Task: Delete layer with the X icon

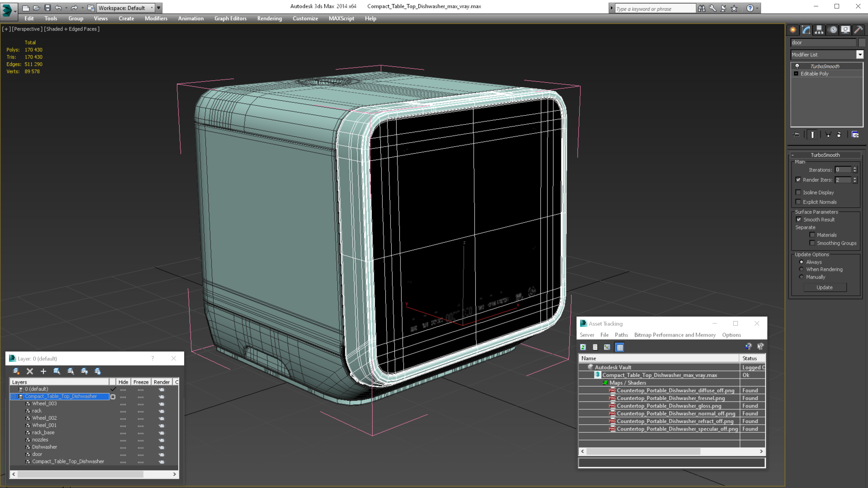Action: click(x=30, y=371)
